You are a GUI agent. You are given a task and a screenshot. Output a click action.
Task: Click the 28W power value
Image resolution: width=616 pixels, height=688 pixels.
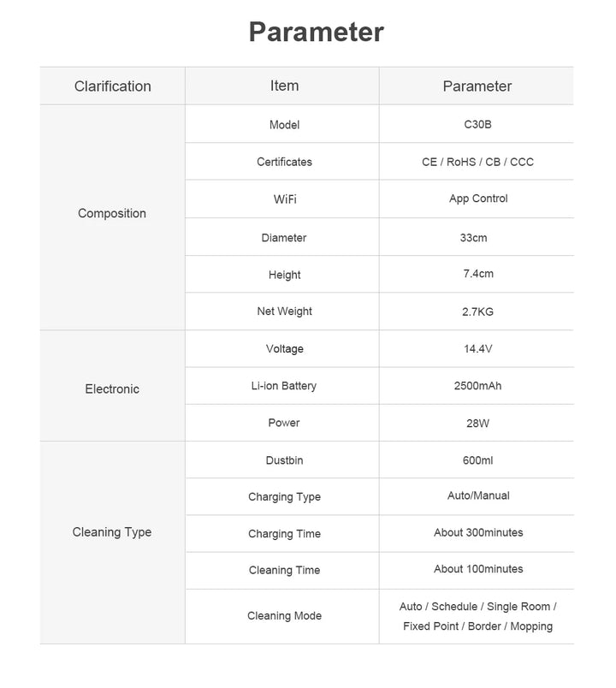pyautogui.click(x=477, y=423)
